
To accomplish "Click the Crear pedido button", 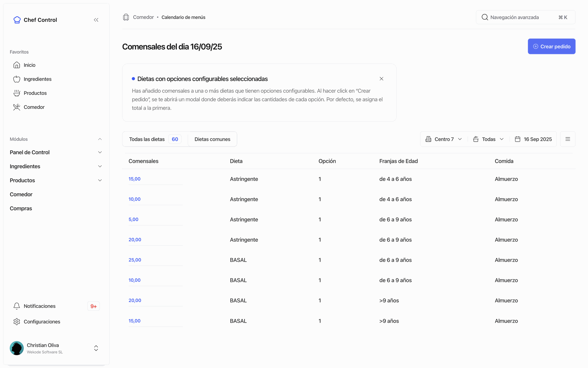I will point(551,46).
